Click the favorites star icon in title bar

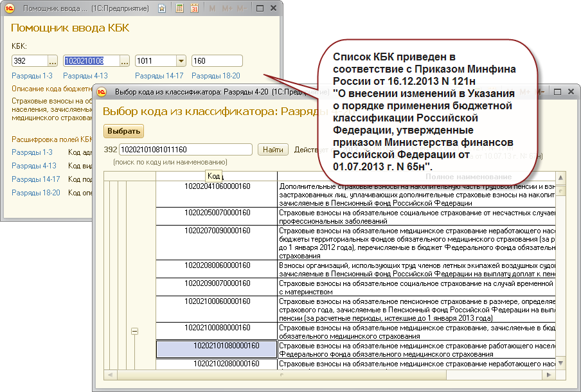[x=161, y=9]
